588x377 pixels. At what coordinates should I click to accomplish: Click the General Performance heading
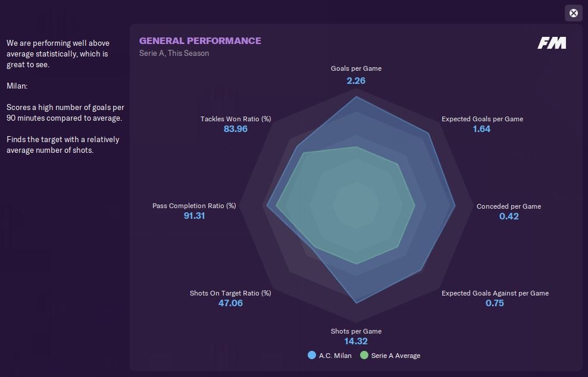point(200,40)
